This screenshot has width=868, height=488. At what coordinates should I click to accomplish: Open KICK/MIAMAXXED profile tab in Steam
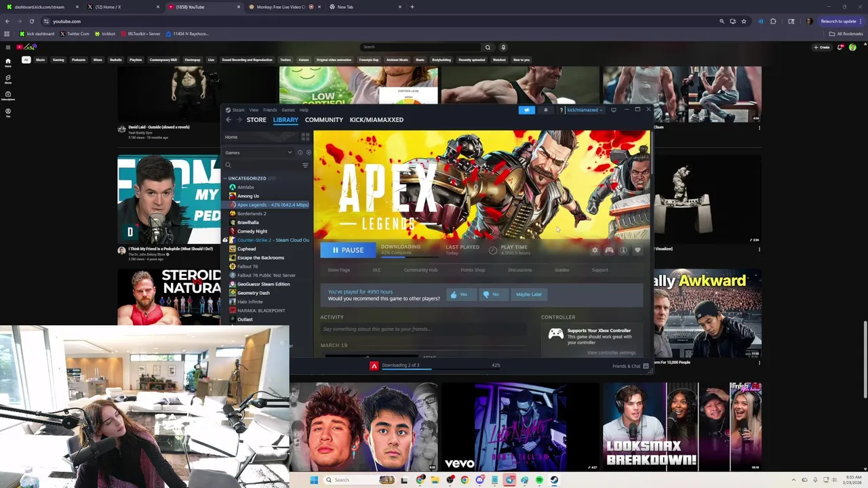(x=376, y=120)
